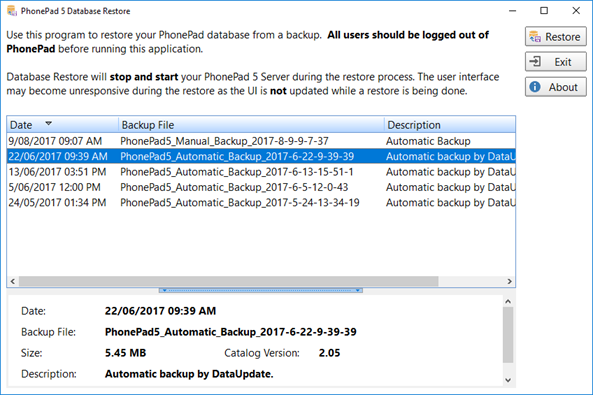Click the horizontal scrollbar thumb of backup list
Screen dimensions: 593x395
(228, 281)
